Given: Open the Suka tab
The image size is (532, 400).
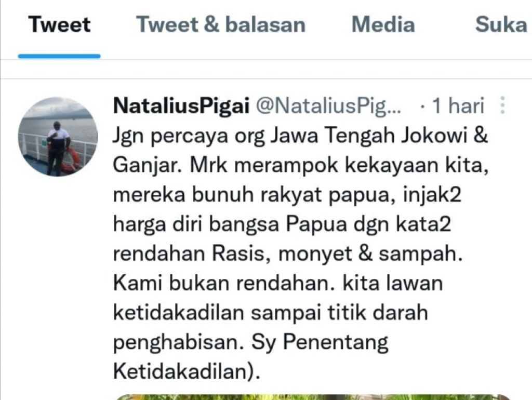Looking at the screenshot, I should pyautogui.click(x=501, y=25).
